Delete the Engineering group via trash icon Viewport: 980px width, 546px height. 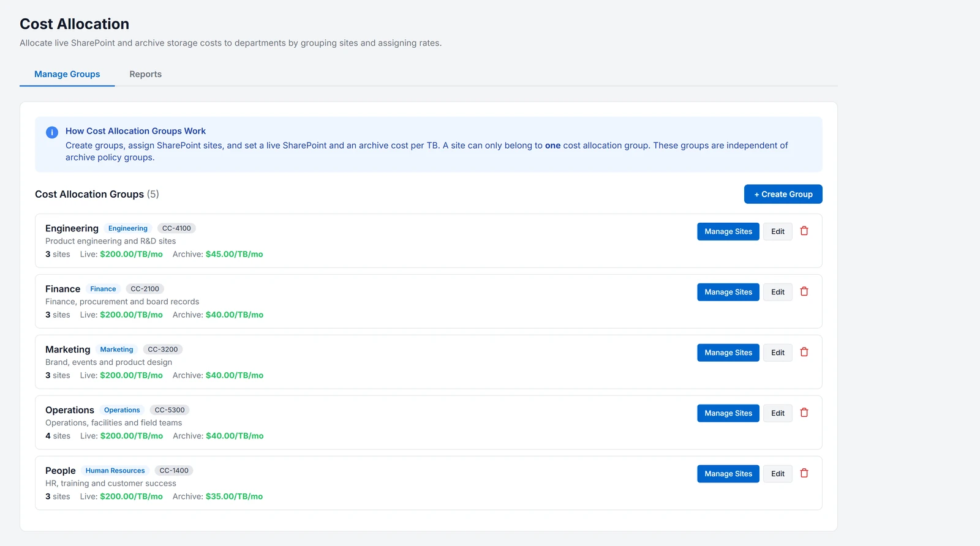(804, 231)
